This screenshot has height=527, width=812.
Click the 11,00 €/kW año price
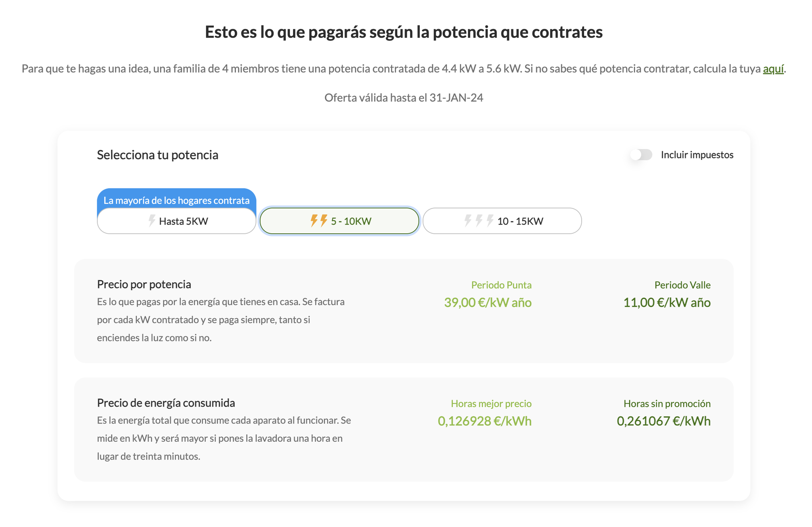coord(666,303)
